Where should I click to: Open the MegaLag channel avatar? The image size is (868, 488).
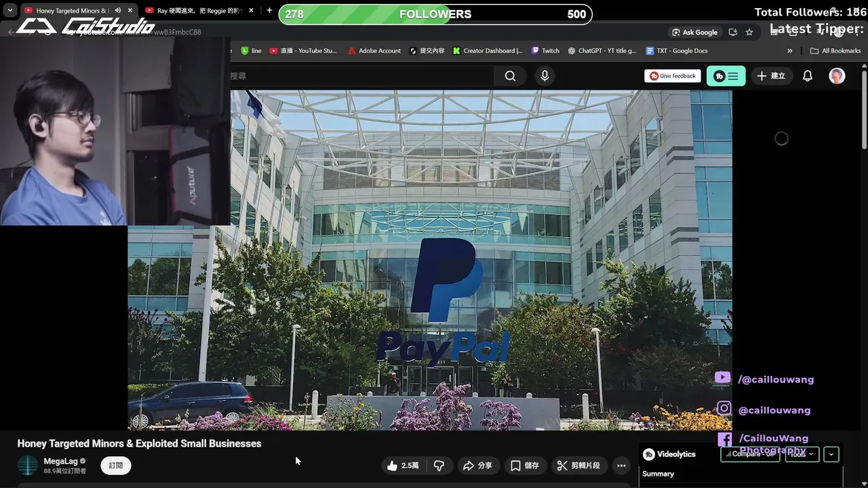point(28,466)
